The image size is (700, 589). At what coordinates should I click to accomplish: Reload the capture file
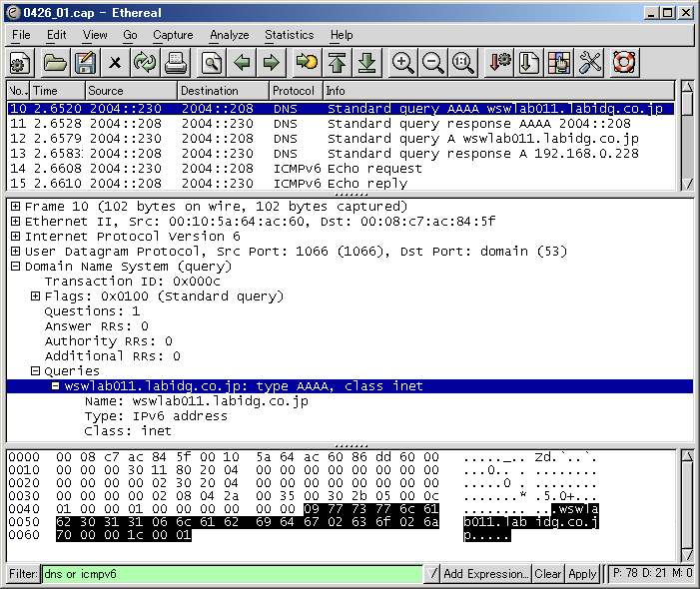click(145, 63)
